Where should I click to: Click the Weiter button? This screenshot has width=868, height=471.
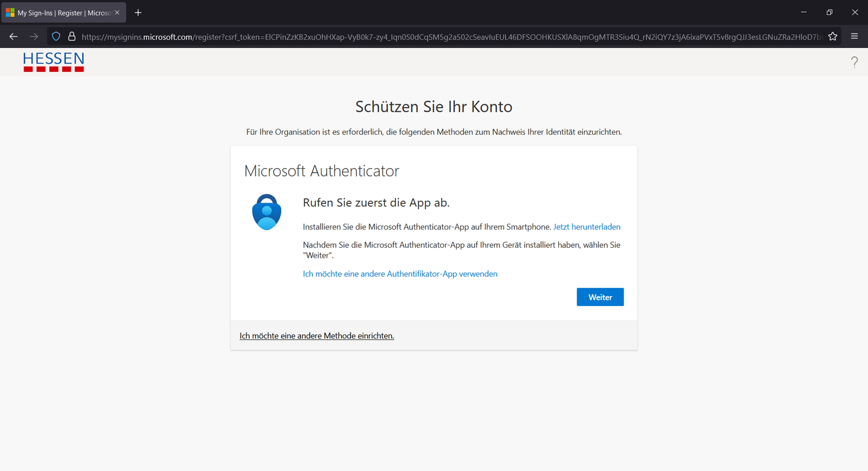[600, 297]
